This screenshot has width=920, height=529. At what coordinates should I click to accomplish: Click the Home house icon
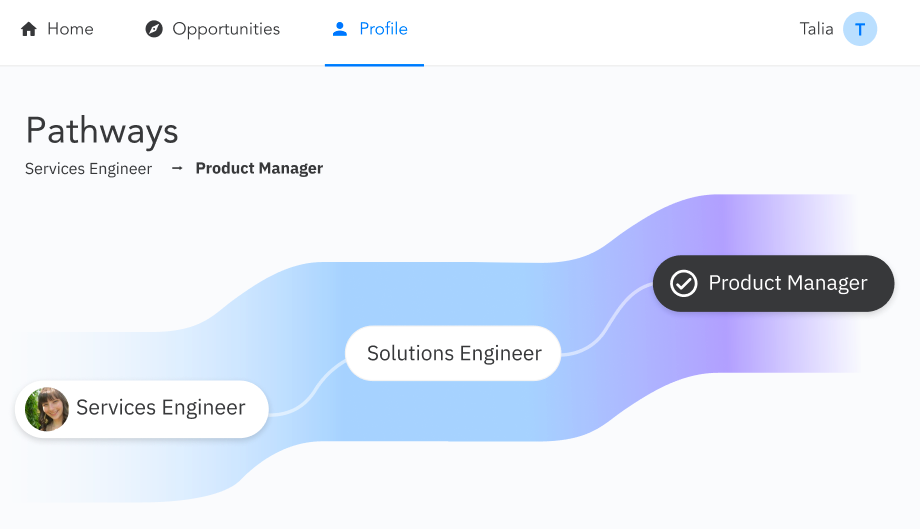point(28,29)
